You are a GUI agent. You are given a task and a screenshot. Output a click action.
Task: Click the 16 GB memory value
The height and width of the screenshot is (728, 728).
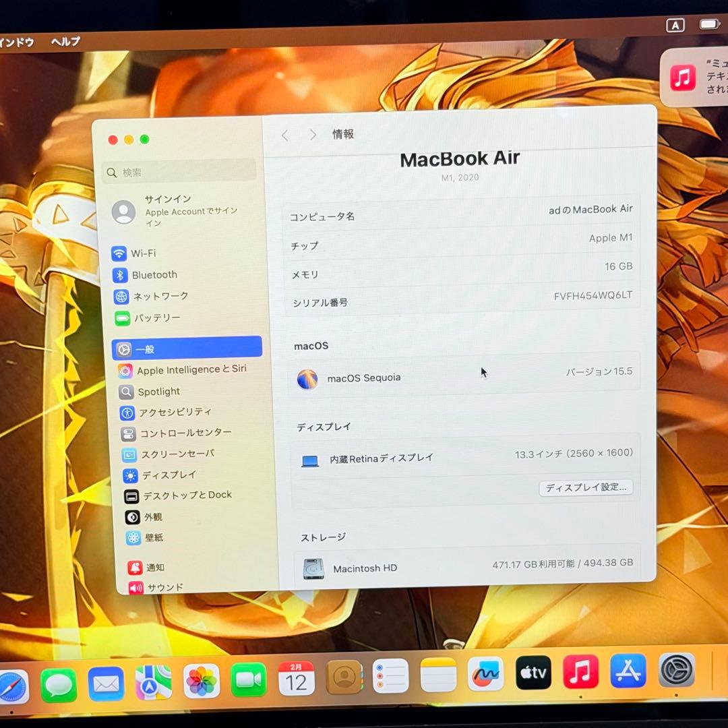pyautogui.click(x=618, y=266)
